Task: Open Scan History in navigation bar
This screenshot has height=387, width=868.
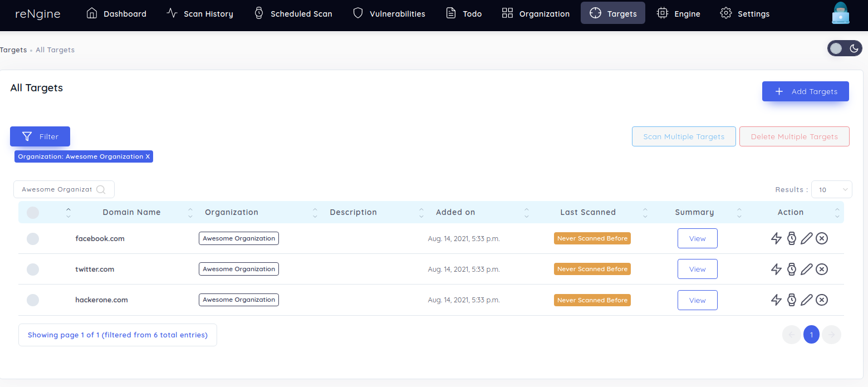Action: click(x=200, y=13)
